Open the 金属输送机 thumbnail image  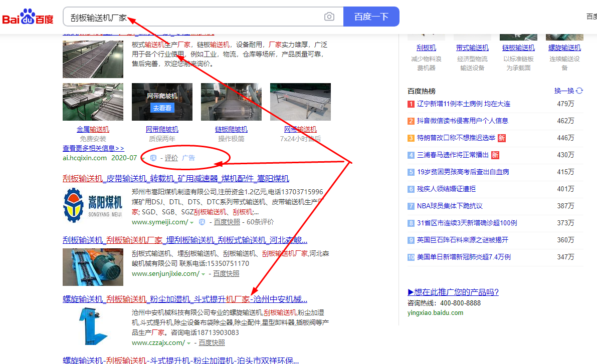point(93,102)
